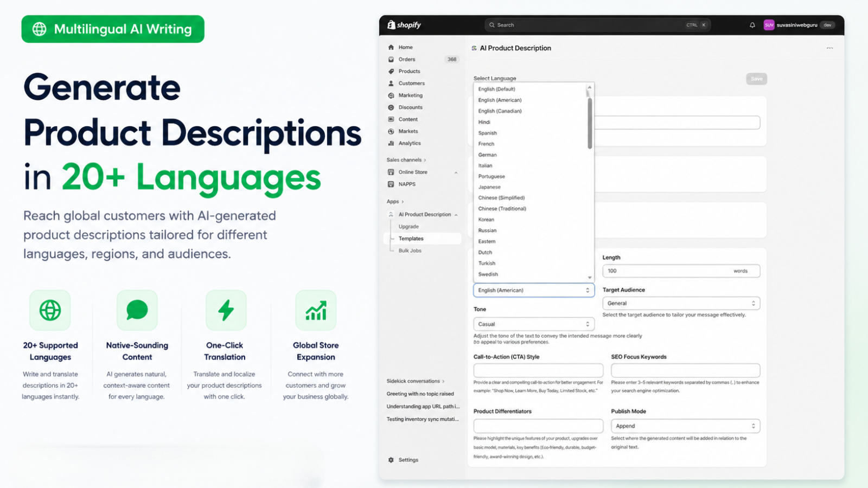Click the globe icon in Multilingual AI Writing badge
Screen dimensions: 868x488
pos(40,29)
